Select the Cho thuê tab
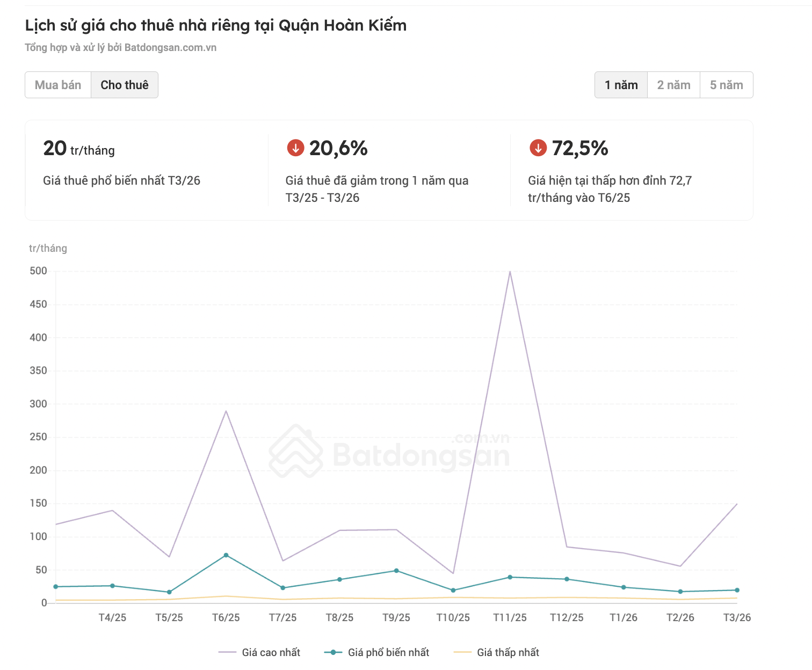Viewport: 812px width, 670px height. point(125,85)
